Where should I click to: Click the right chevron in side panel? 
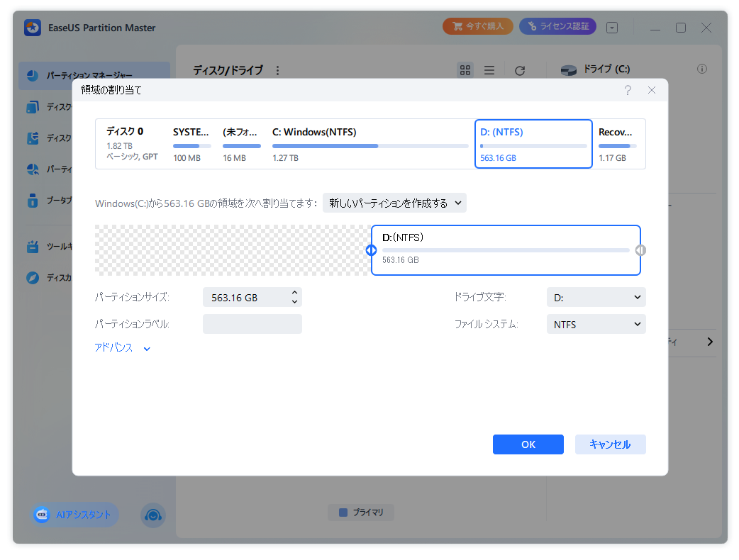point(710,342)
